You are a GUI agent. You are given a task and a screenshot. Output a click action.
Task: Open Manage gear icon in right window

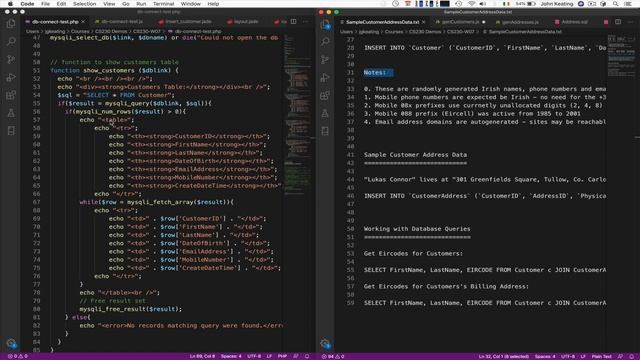(325, 344)
